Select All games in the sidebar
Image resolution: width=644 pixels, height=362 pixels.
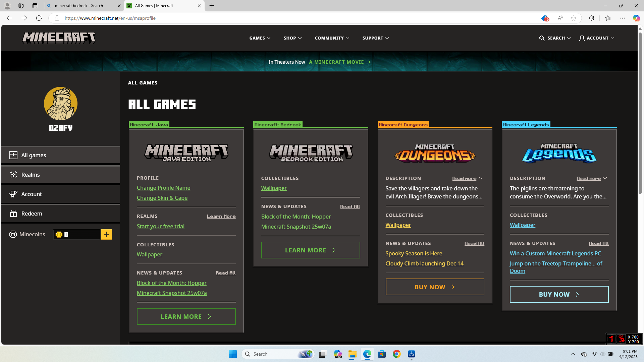(x=61, y=155)
